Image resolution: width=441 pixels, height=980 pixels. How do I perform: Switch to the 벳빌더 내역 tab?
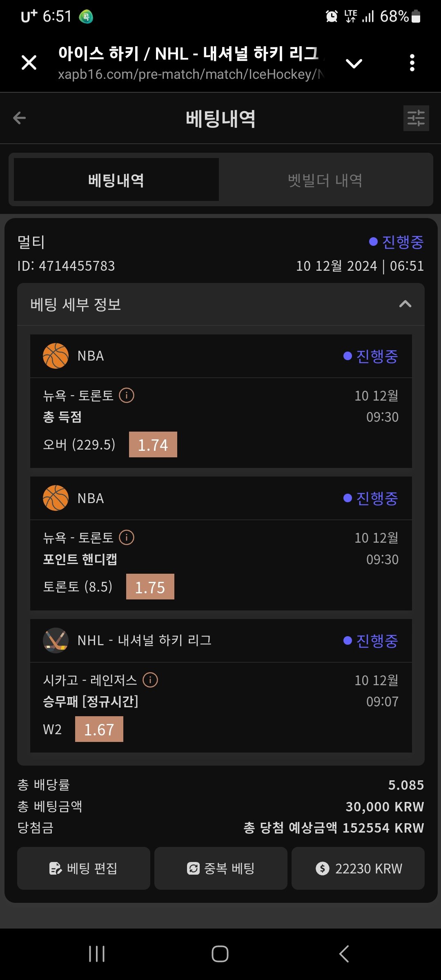click(325, 180)
